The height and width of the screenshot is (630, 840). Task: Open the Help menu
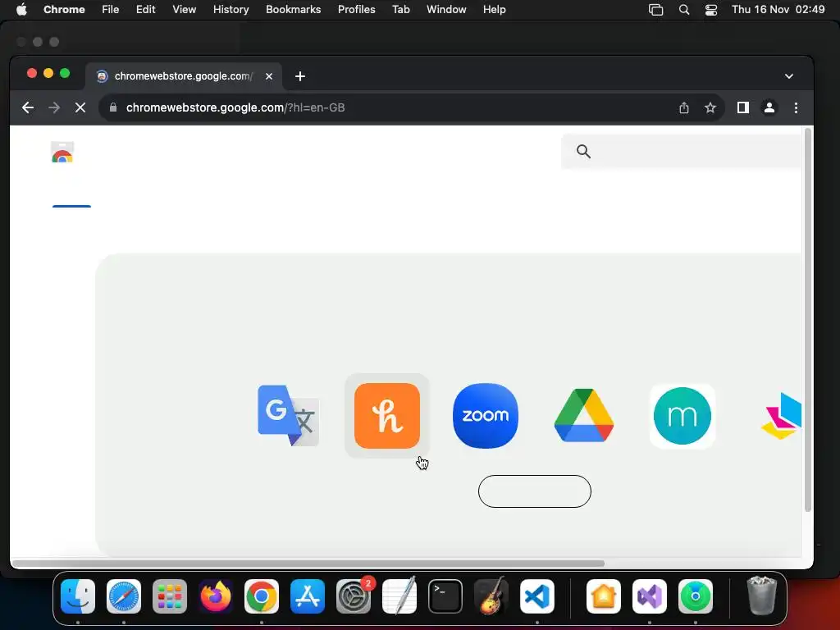[x=494, y=9]
